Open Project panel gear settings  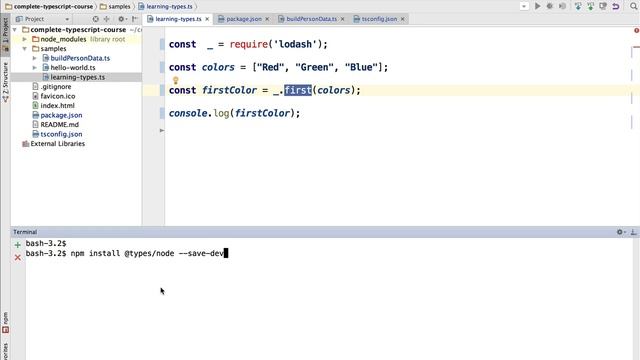pyautogui.click(x=122, y=19)
